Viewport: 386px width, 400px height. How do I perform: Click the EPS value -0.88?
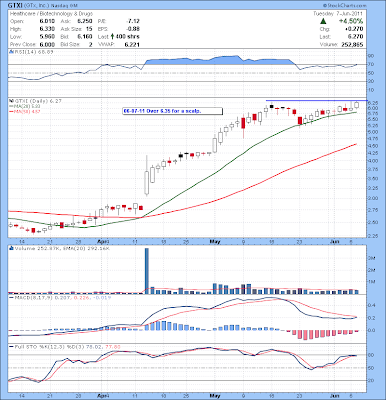click(x=133, y=29)
